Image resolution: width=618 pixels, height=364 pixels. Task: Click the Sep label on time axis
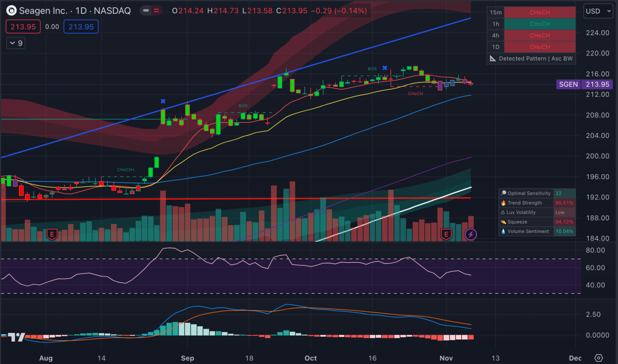[188, 358]
